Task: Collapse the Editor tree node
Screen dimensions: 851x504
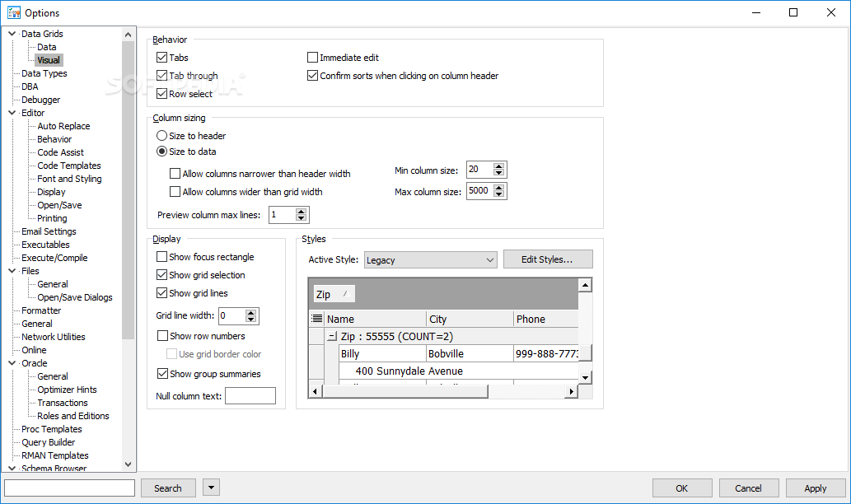Action: [12, 113]
